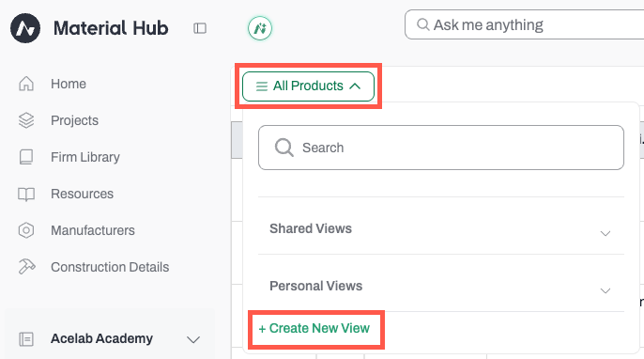This screenshot has height=359, width=644.
Task: Collapse the All Products view dropdown
Action: click(309, 86)
